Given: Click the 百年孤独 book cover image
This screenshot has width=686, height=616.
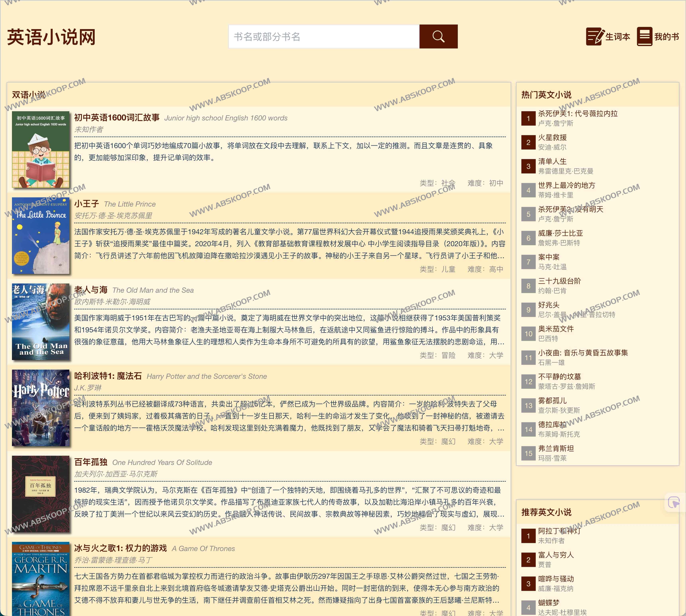Looking at the screenshot, I should coord(41,494).
